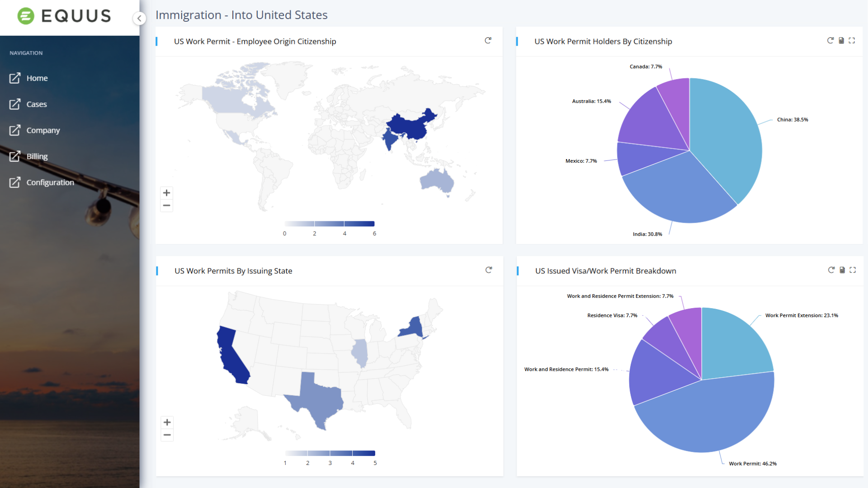Screen dimensions: 868x488
Task: Expand Work Permit Holders By Citizenship to fullscreen
Action: click(852, 41)
